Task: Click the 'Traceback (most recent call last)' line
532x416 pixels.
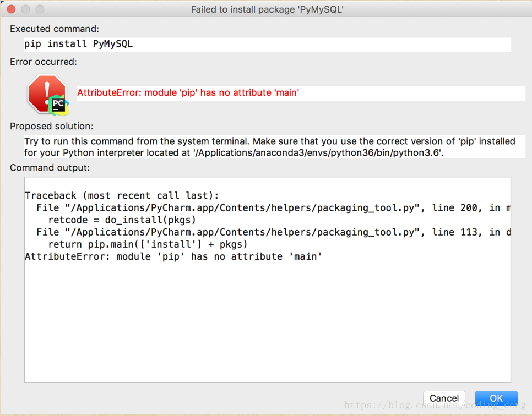Action: pyautogui.click(x=122, y=196)
